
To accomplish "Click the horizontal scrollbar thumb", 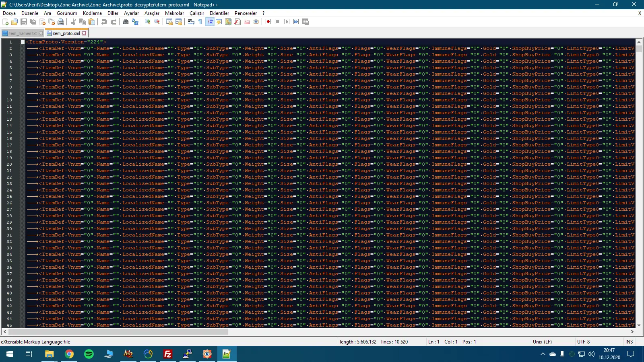I will coord(118,332).
